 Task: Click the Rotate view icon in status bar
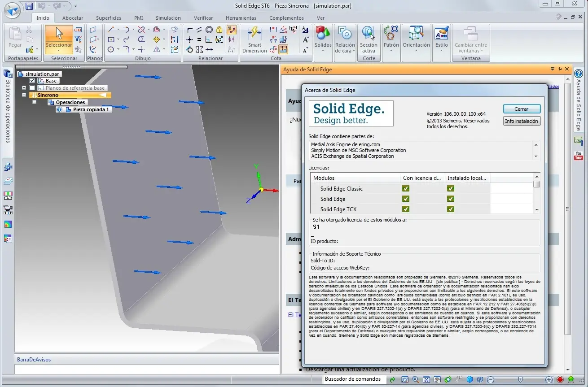(448, 379)
